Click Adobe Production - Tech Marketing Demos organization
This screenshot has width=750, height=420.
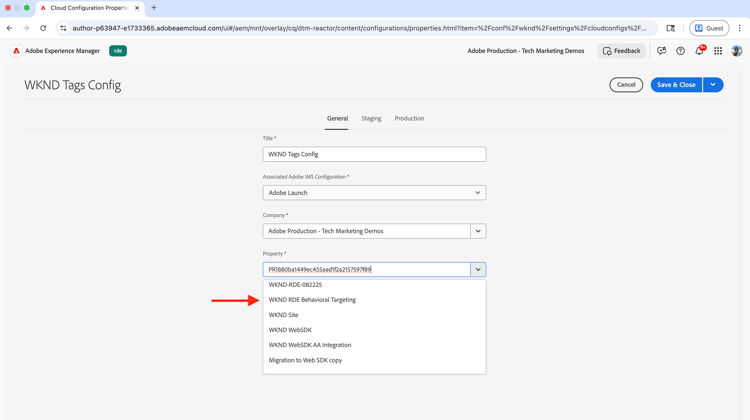tap(526, 51)
